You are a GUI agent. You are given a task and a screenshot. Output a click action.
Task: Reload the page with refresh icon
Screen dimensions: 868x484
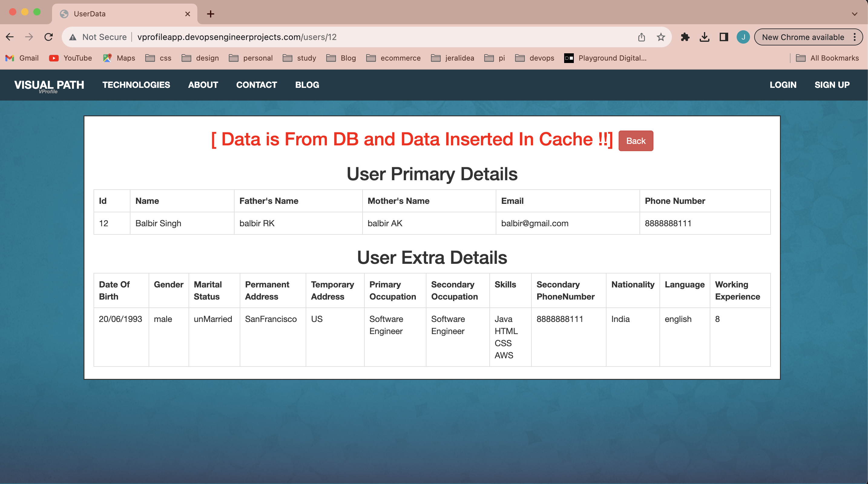(x=48, y=37)
